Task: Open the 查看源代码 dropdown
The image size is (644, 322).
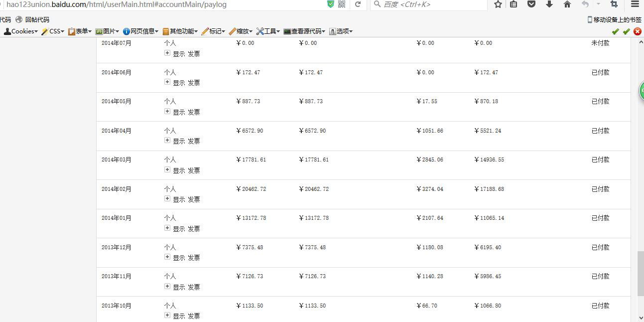Action: (x=304, y=31)
